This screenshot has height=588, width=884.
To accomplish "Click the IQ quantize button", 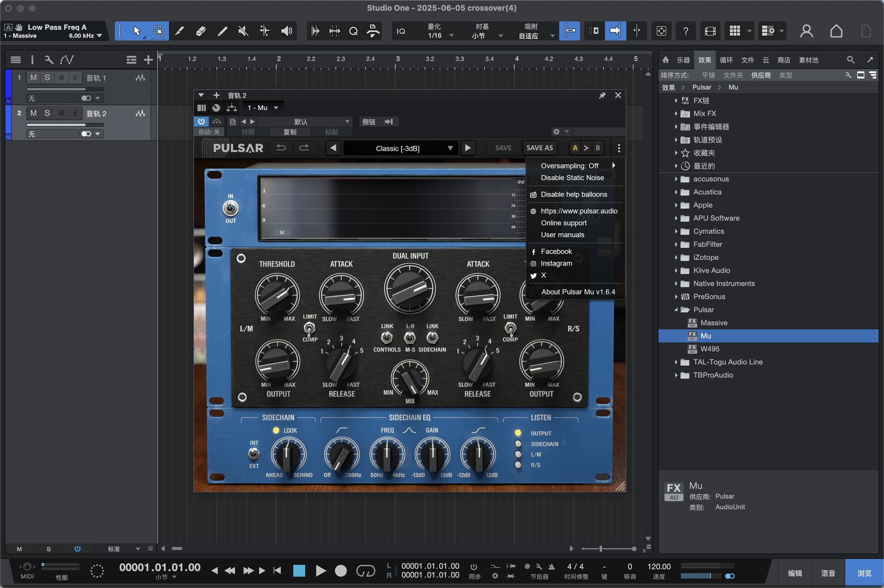I will click(401, 31).
